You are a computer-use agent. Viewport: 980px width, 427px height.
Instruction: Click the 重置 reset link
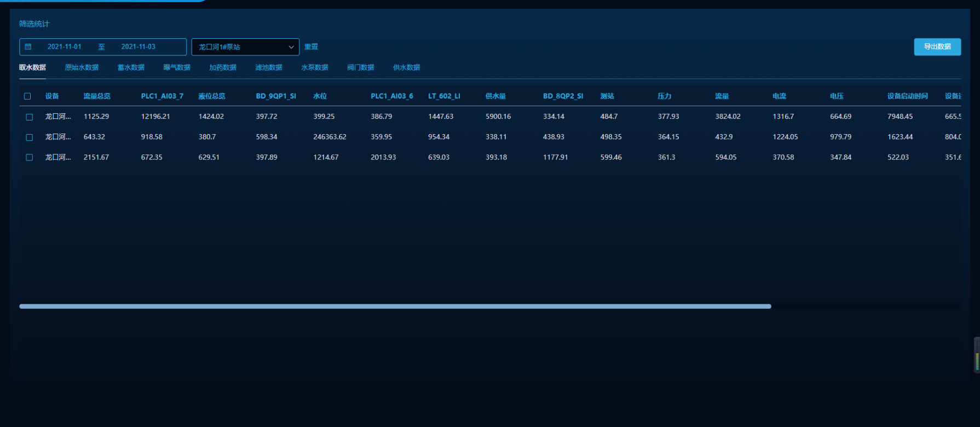tap(312, 47)
